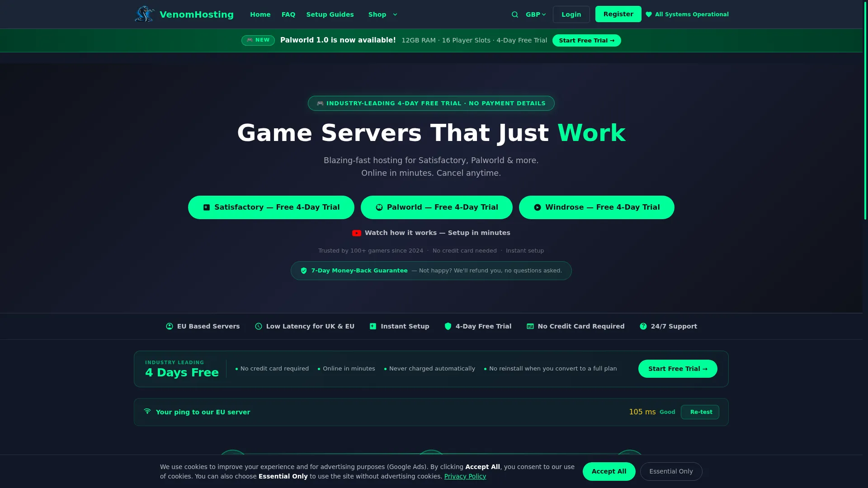The width and height of the screenshot is (868, 488).
Task: Click the 7-Day Money-Back Guarantee text
Action: (359, 271)
